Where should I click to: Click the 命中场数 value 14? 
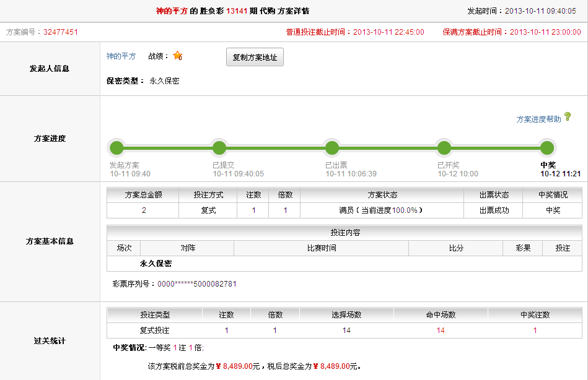coord(441,330)
